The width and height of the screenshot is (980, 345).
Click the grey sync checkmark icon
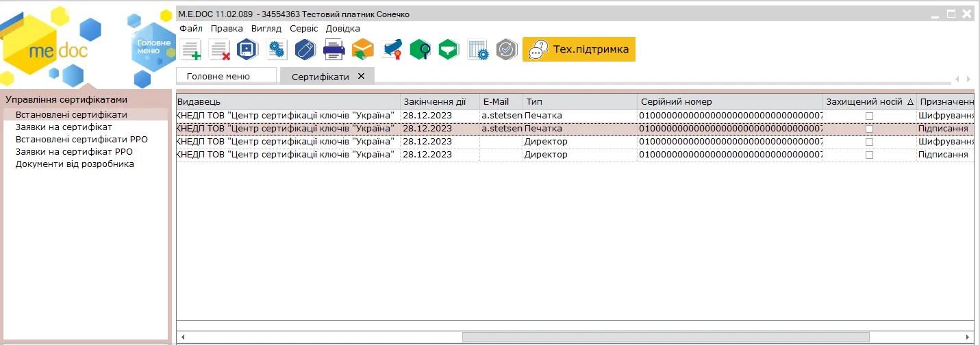coord(506,49)
